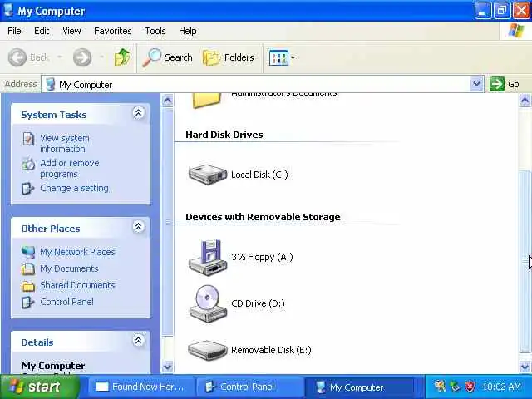Click the Forward arrow toolbar button
Image resolution: width=532 pixels, height=399 pixels.
pos(82,57)
